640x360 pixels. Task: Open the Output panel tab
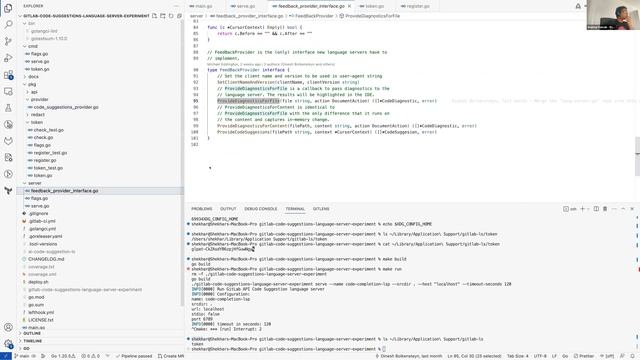coord(228,209)
